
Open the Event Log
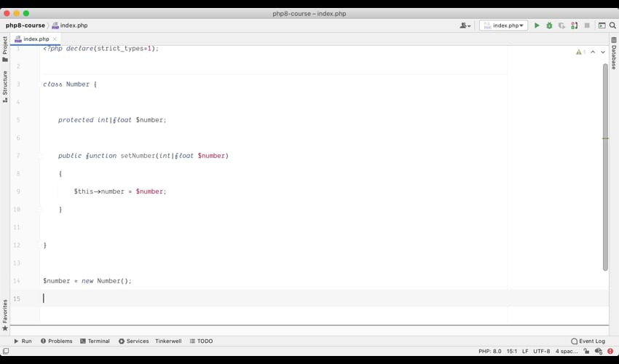[x=588, y=341]
